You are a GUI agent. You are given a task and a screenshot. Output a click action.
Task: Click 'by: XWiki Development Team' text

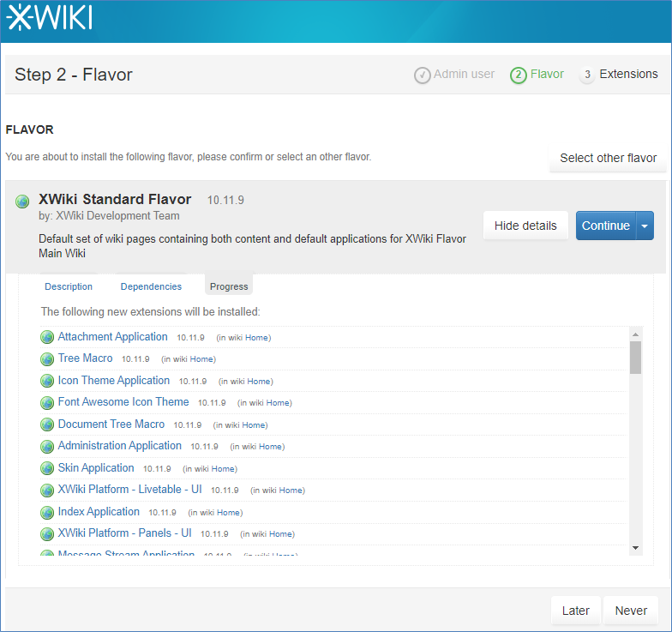pyautogui.click(x=109, y=216)
